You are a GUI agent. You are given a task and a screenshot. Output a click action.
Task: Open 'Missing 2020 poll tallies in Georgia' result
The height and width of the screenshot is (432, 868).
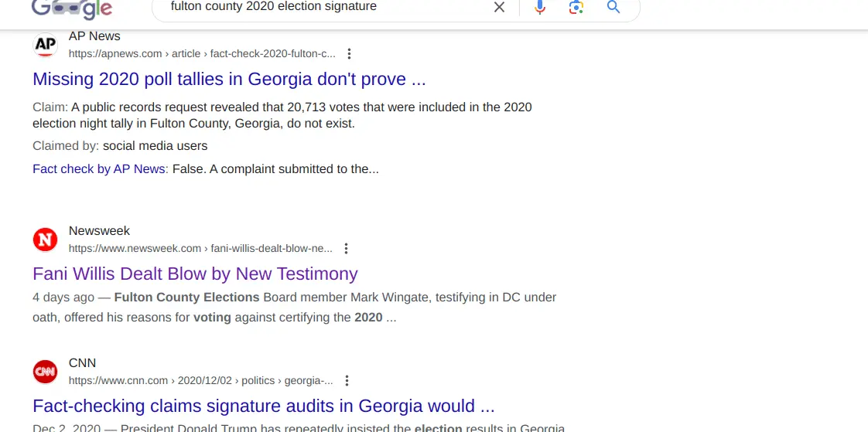pos(229,79)
